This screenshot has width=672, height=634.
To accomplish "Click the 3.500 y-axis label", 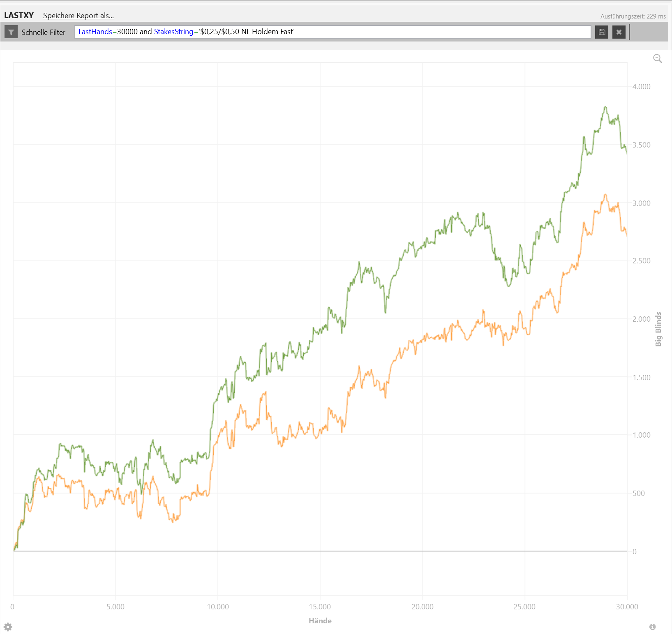I will [x=642, y=145].
